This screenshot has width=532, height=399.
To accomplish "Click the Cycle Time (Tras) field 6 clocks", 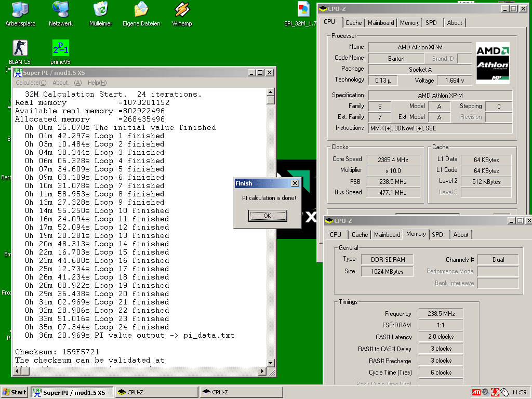I will click(x=441, y=372).
